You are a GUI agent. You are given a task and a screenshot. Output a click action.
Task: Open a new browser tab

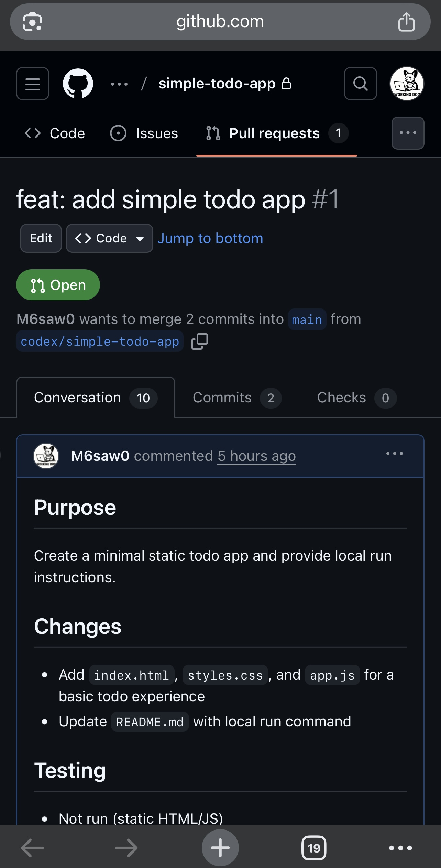coord(220,847)
